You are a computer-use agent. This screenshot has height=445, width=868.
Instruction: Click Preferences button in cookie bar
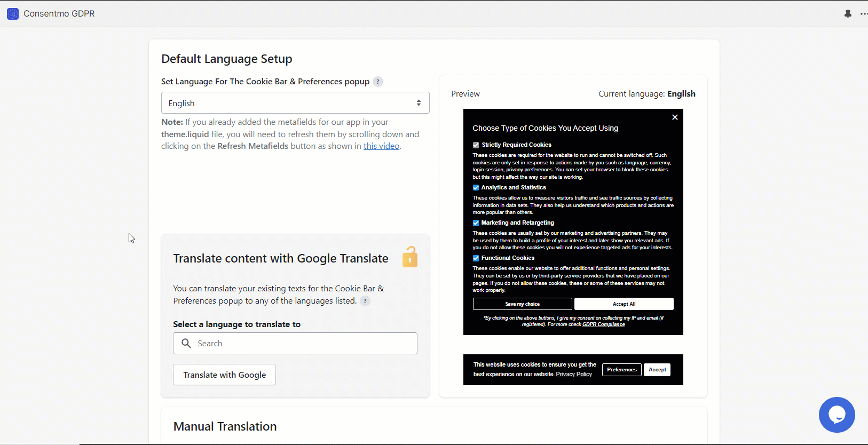click(x=622, y=370)
